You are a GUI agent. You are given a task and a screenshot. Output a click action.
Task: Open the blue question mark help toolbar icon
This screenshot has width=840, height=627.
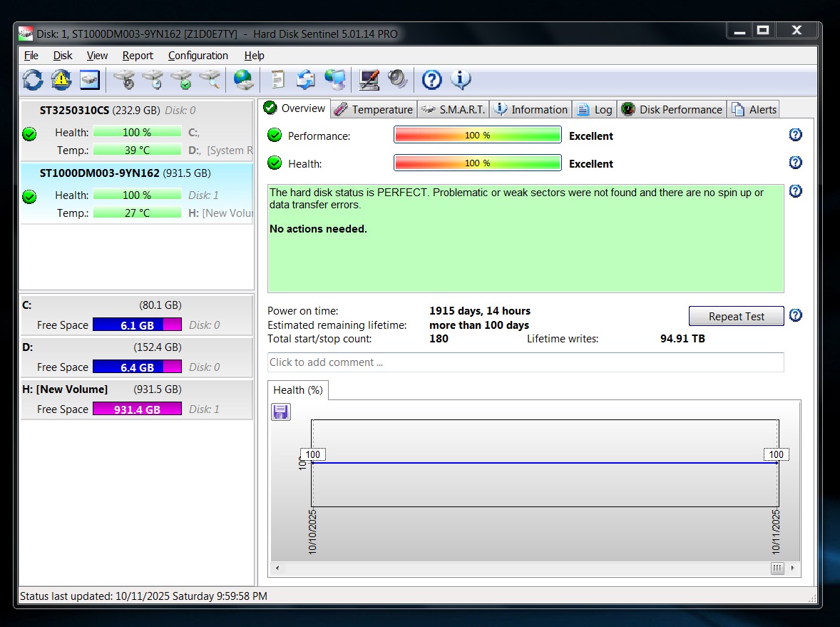coord(431,79)
